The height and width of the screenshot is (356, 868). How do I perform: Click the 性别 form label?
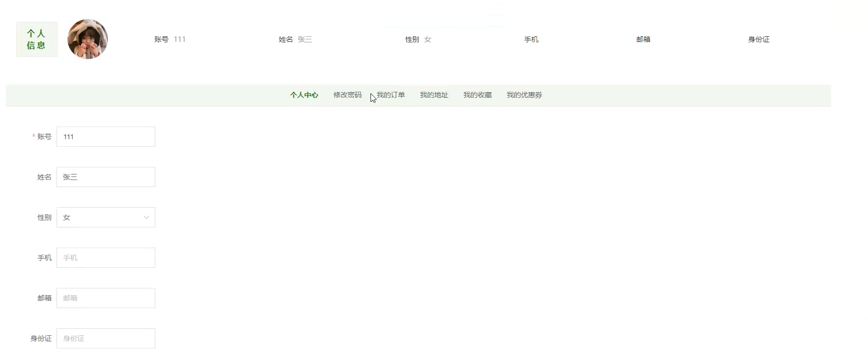click(x=44, y=217)
